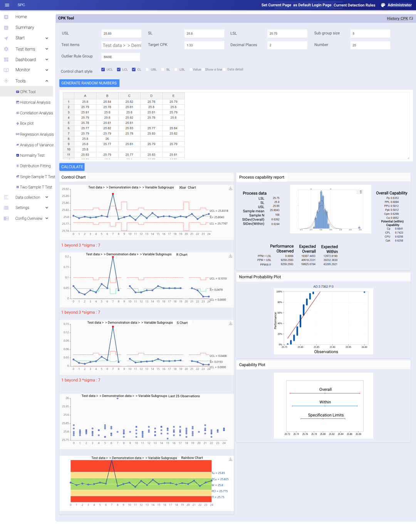Screen dimensions: 416x532
Task: Click the USL input field
Action: click(121, 33)
